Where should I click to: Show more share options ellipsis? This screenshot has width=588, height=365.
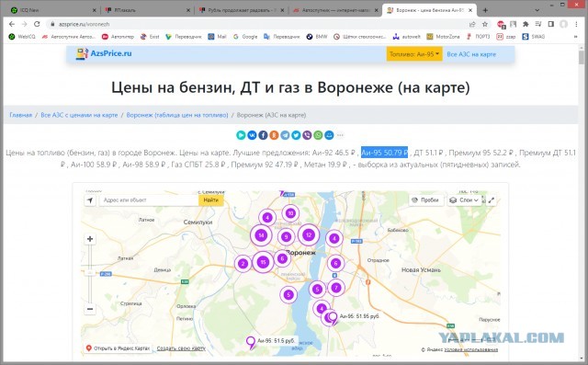[x=340, y=135]
